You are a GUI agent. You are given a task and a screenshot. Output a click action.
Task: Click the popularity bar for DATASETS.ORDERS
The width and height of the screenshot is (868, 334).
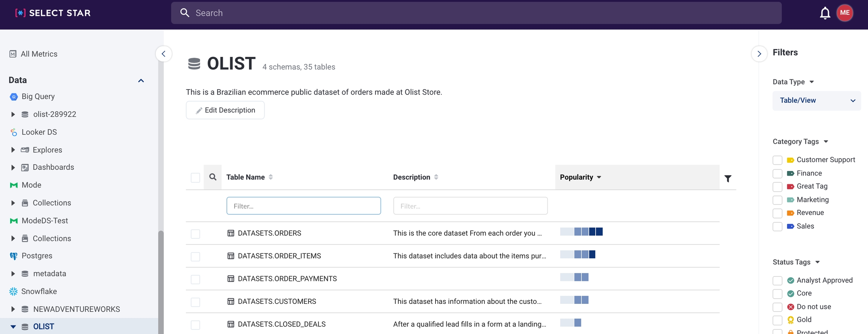tap(581, 232)
